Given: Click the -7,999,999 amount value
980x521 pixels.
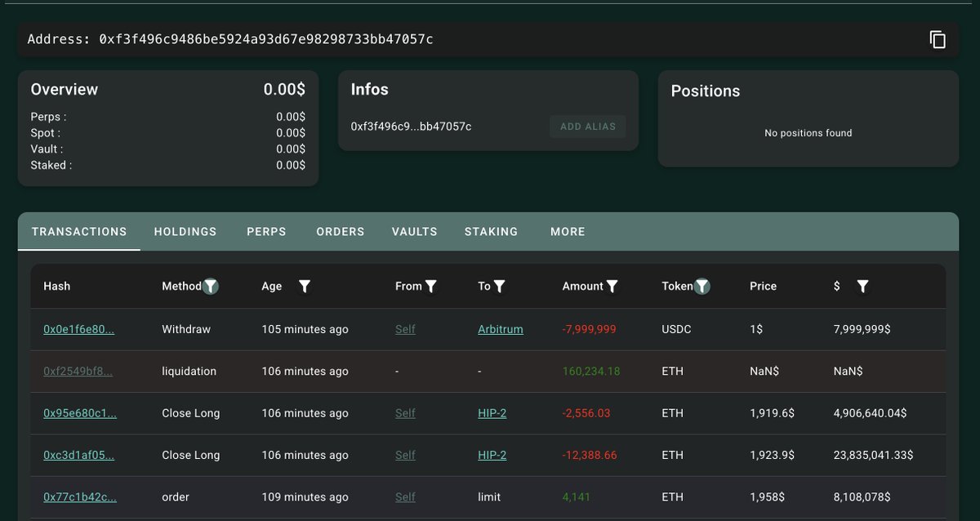Looking at the screenshot, I should pos(589,329).
